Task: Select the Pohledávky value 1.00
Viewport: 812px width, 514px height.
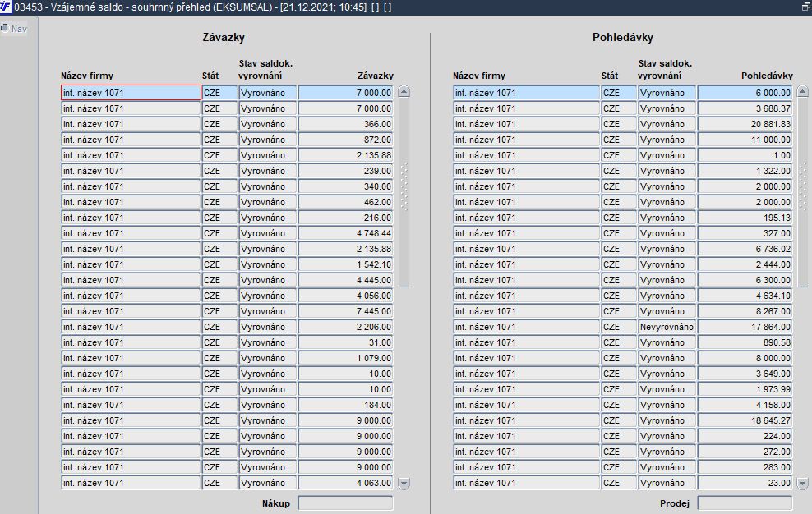Action: click(745, 155)
